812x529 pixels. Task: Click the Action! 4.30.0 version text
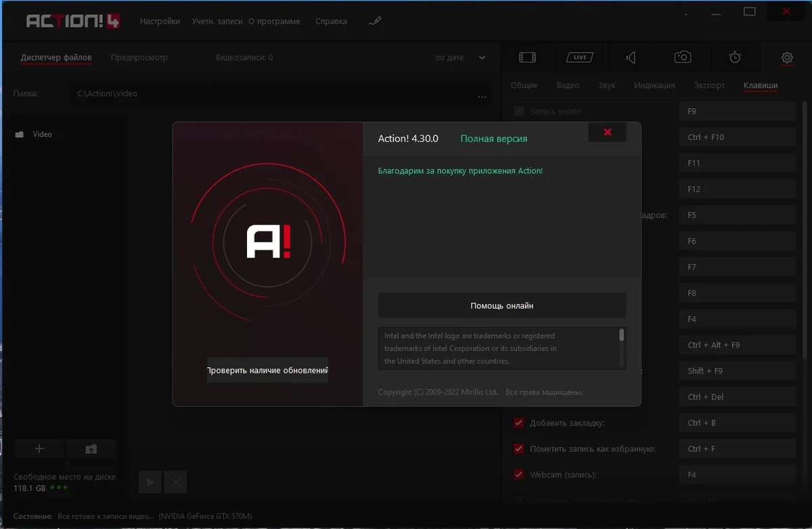(x=408, y=139)
